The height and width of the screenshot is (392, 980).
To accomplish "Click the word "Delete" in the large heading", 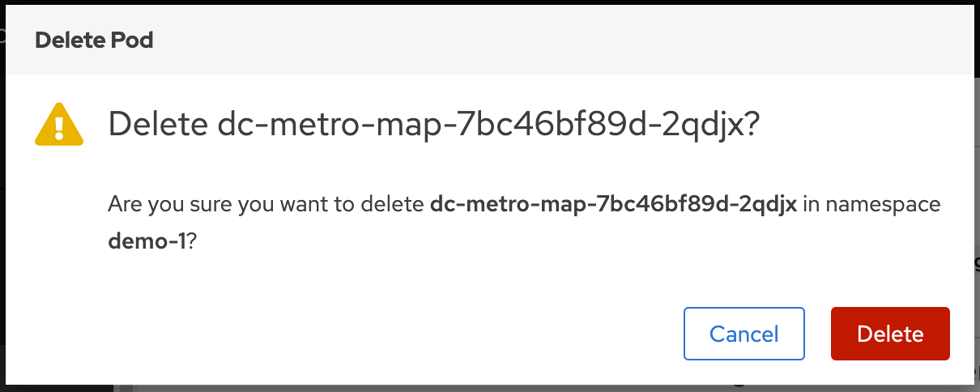I will pos(159,125).
